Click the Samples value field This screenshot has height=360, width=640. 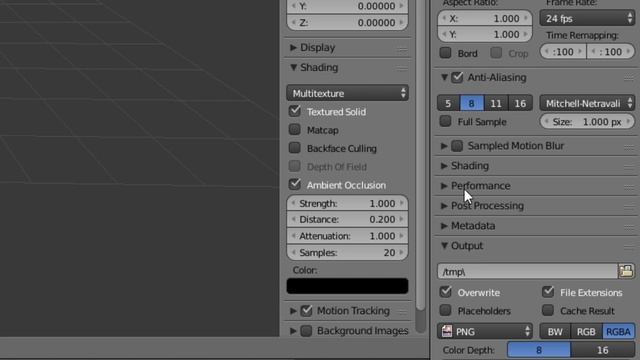pos(347,253)
